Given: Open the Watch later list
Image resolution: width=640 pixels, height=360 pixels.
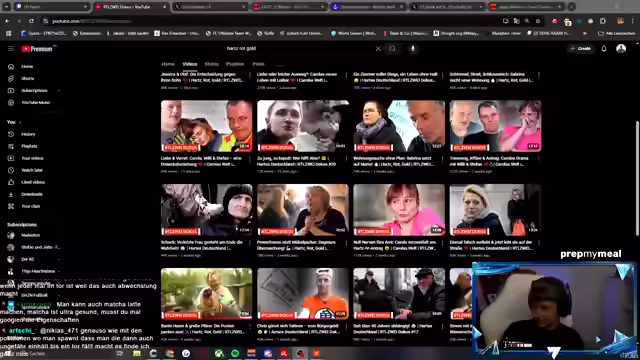Looking at the screenshot, I should click(32, 170).
